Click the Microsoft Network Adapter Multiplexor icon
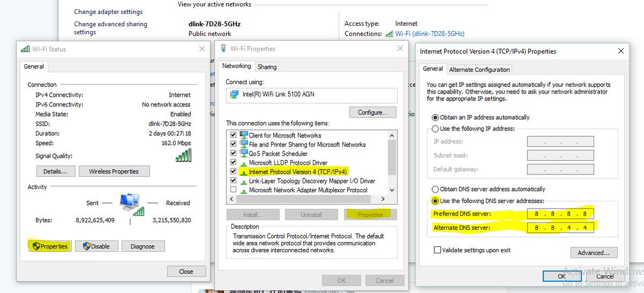This screenshot has width=644, height=293. 244,190
